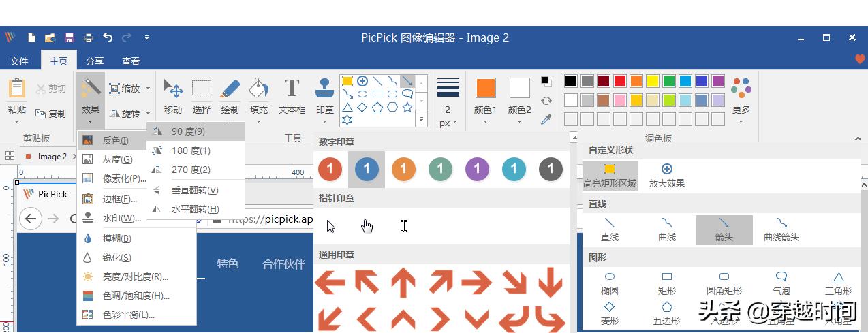Screen dimensions: 868x333
Task: Open the 文件 menu tab
Action: pyautogui.click(x=19, y=61)
